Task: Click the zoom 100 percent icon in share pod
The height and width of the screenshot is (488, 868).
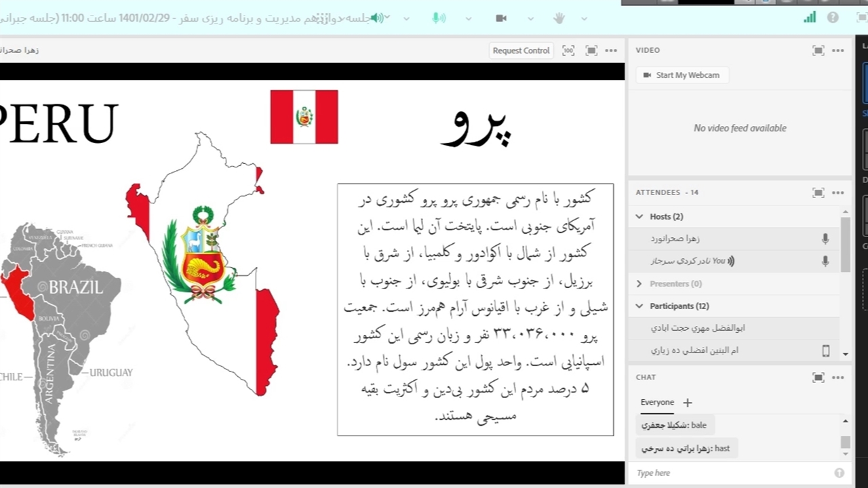Action: [568, 50]
